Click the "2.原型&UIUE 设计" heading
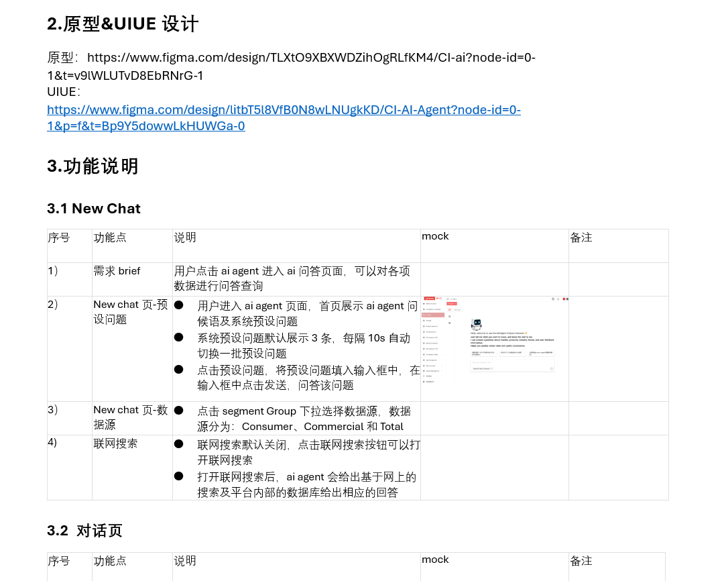 pos(123,24)
